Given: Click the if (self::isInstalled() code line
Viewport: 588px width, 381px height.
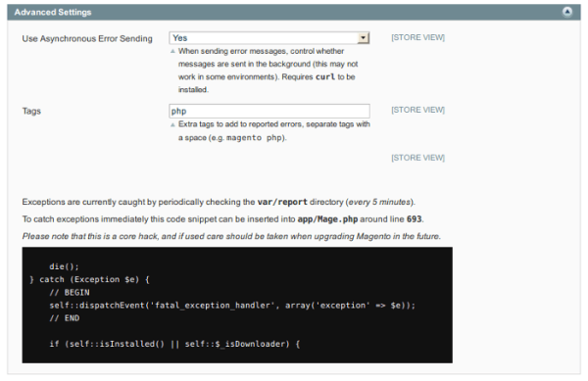Looking at the screenshot, I should (174, 344).
